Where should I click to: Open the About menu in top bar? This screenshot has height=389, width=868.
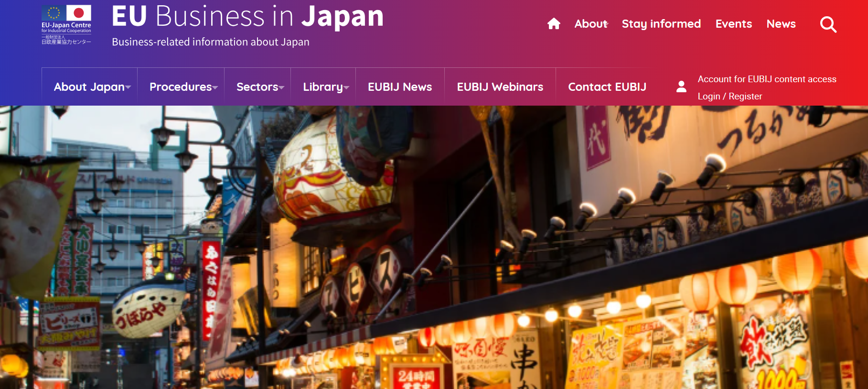click(x=591, y=24)
